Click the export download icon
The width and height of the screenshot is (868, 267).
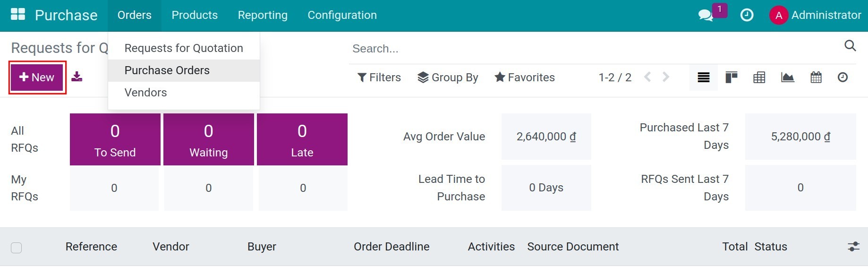point(77,77)
